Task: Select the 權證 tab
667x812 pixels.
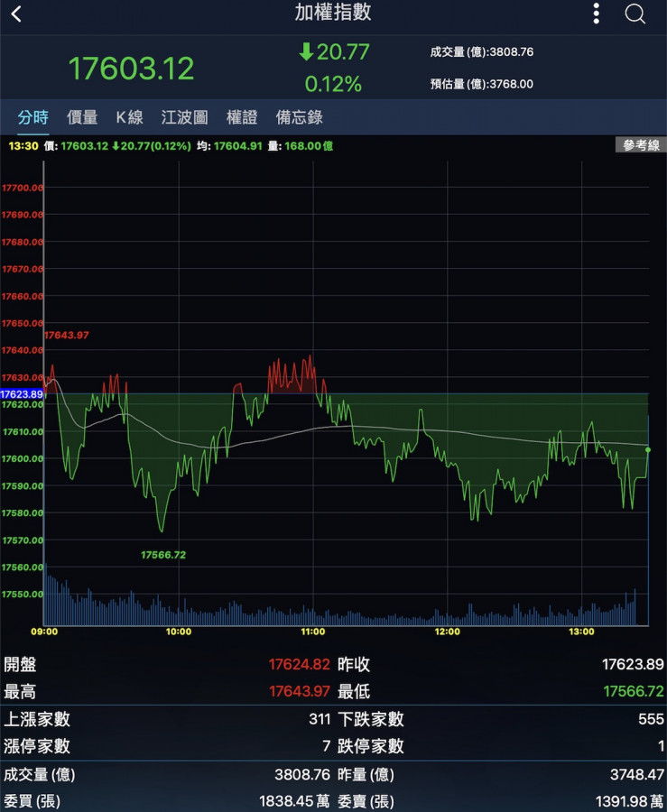Action: (x=242, y=117)
